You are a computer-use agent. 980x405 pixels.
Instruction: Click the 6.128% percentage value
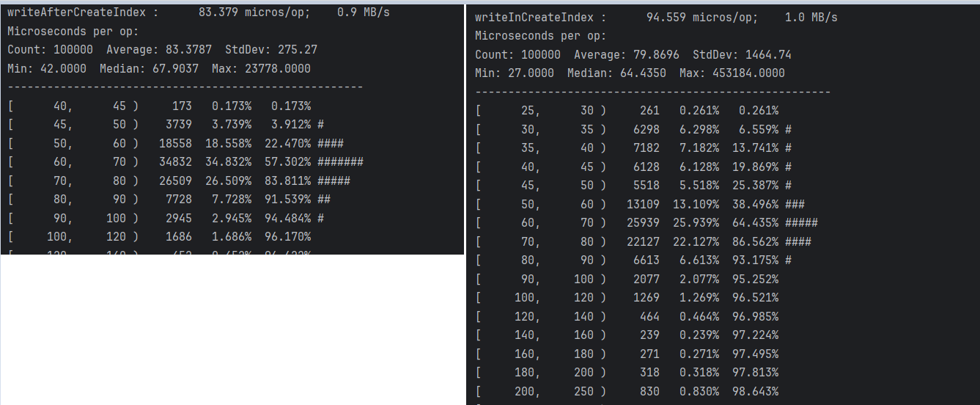699,167
